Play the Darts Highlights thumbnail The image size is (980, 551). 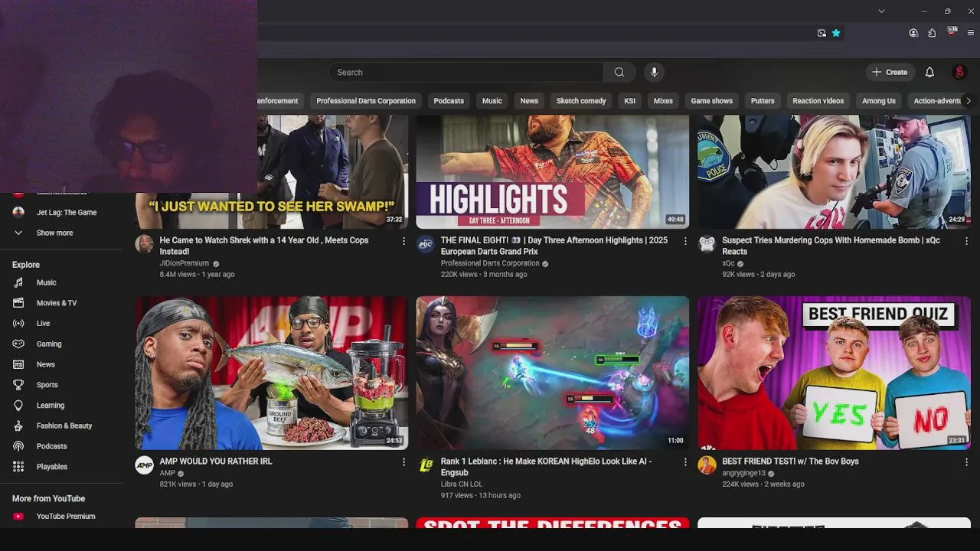[x=552, y=171]
